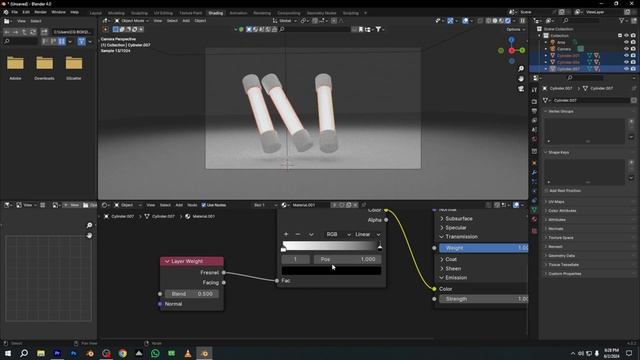Viewport: 640px width, 360px height.
Task: Click the file browser refresh icon
Action: 33,32
